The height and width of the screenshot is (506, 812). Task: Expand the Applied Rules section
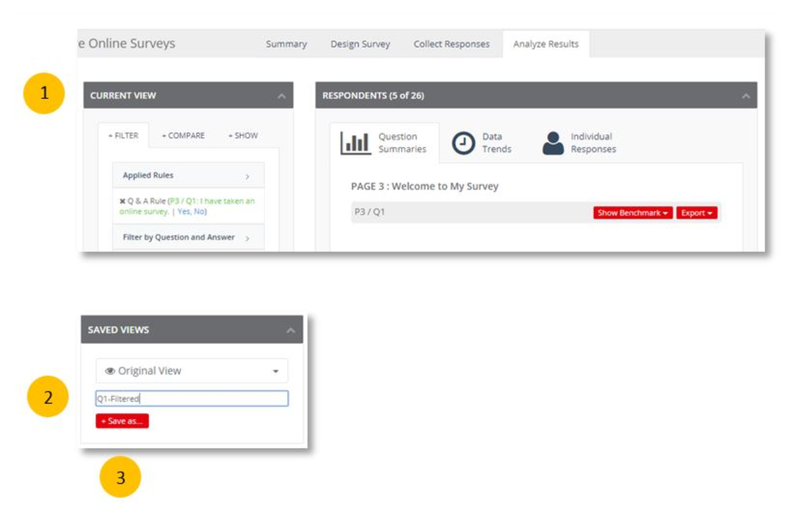pos(247,176)
